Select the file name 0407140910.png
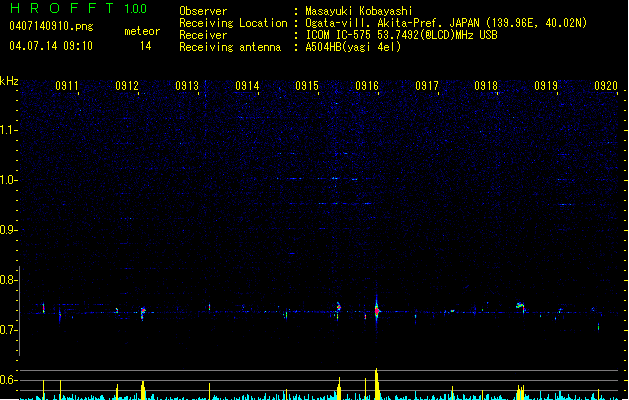629x400 pixels. click(51, 26)
